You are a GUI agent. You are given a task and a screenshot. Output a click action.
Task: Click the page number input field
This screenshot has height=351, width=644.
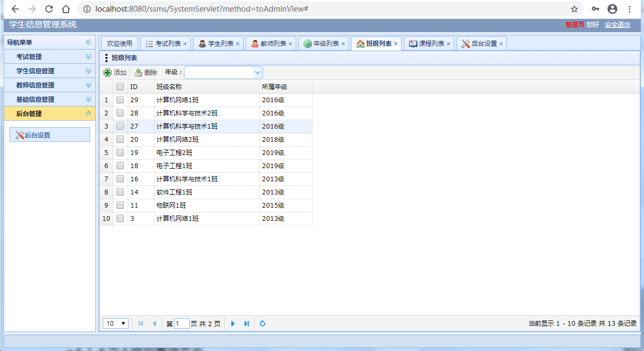tap(181, 323)
